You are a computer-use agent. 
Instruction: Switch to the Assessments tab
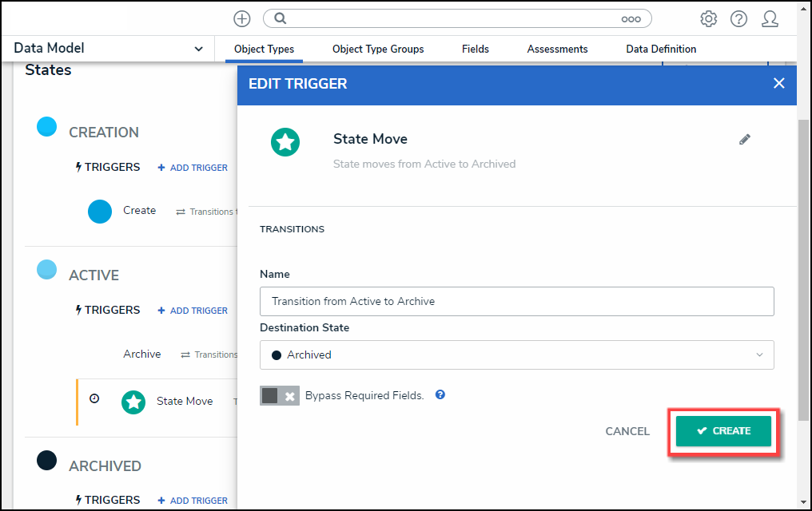pos(557,49)
